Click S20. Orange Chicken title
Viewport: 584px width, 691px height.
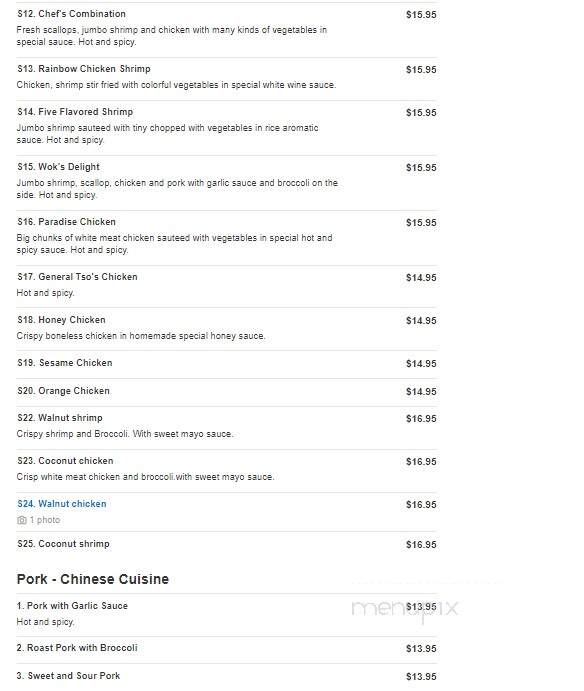pos(63,391)
